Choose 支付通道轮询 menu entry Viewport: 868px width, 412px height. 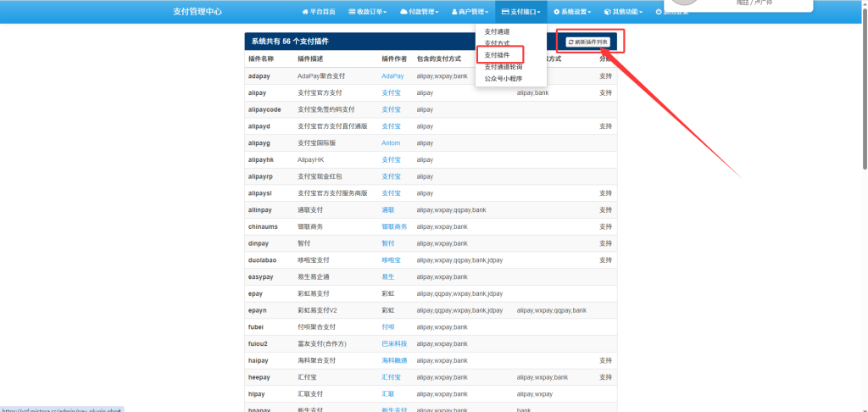pos(504,67)
